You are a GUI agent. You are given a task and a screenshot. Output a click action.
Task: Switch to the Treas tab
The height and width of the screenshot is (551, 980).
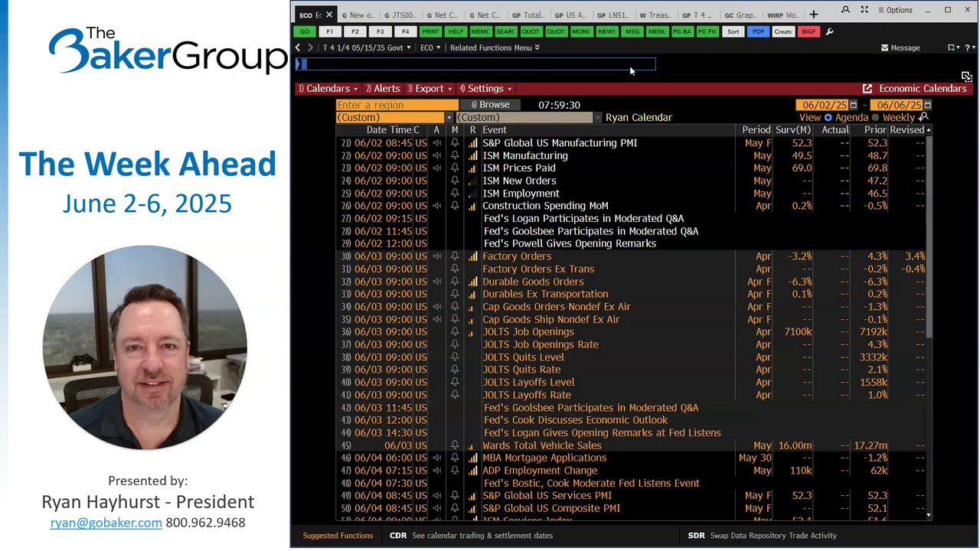[x=655, y=15]
